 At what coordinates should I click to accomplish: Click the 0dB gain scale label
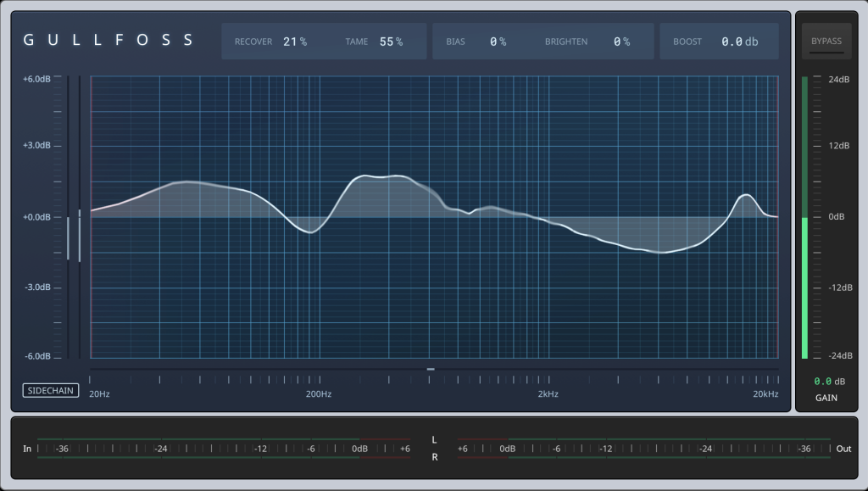(x=837, y=216)
